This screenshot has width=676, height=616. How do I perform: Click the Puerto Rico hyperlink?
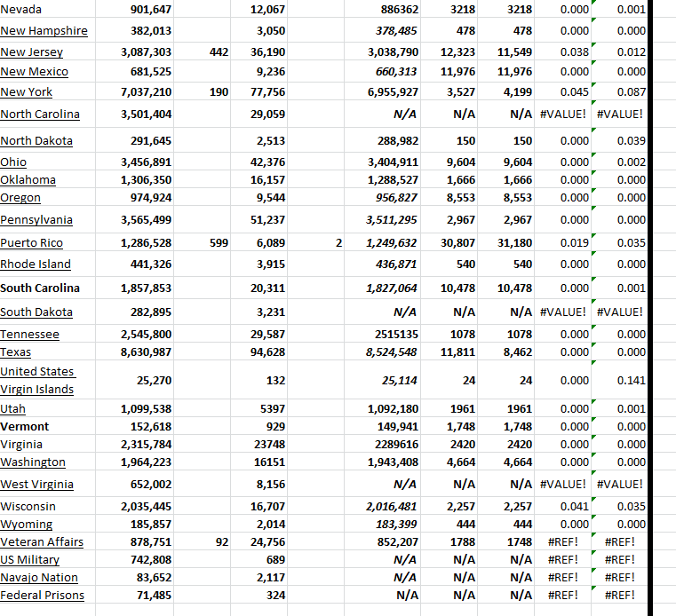click(32, 242)
